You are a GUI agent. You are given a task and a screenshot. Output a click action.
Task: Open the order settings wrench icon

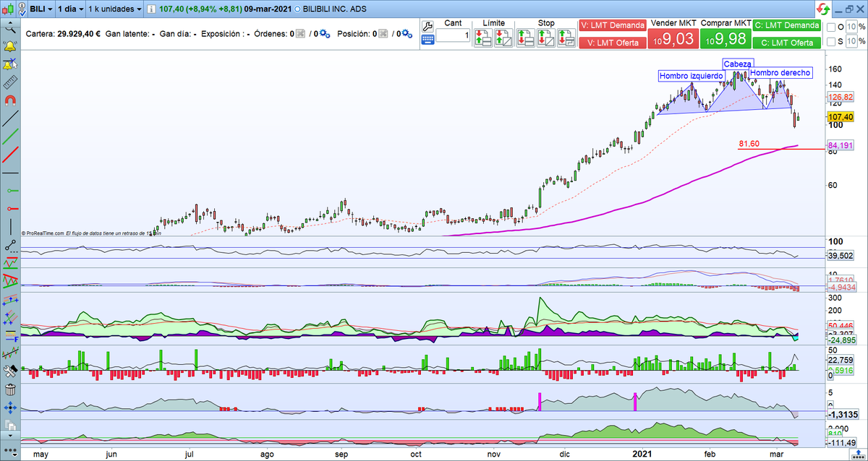(427, 27)
